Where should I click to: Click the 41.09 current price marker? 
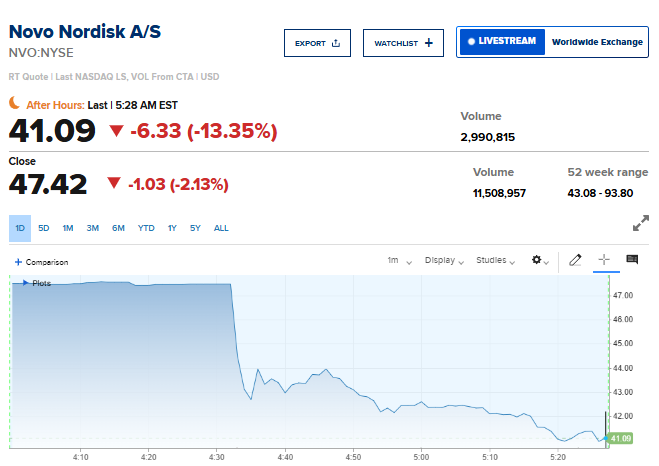pyautogui.click(x=623, y=438)
